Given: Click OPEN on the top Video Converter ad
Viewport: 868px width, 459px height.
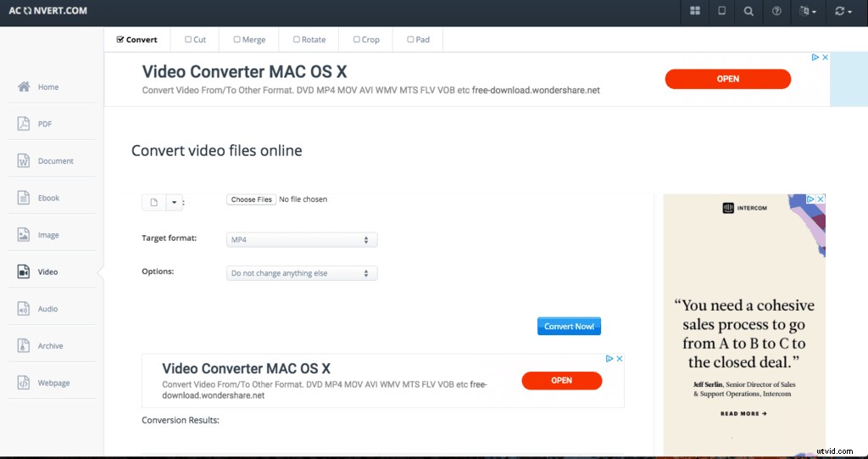Looking at the screenshot, I should [728, 79].
